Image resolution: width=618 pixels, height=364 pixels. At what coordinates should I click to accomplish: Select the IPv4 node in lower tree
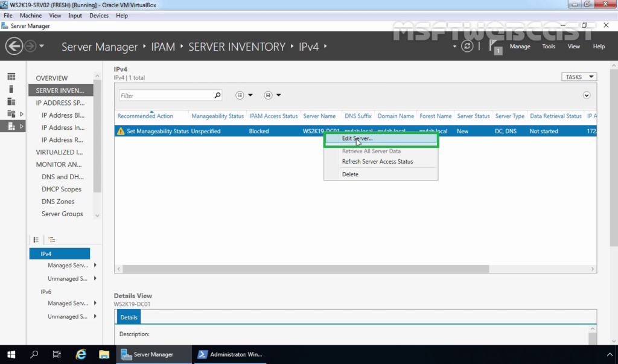60,254
